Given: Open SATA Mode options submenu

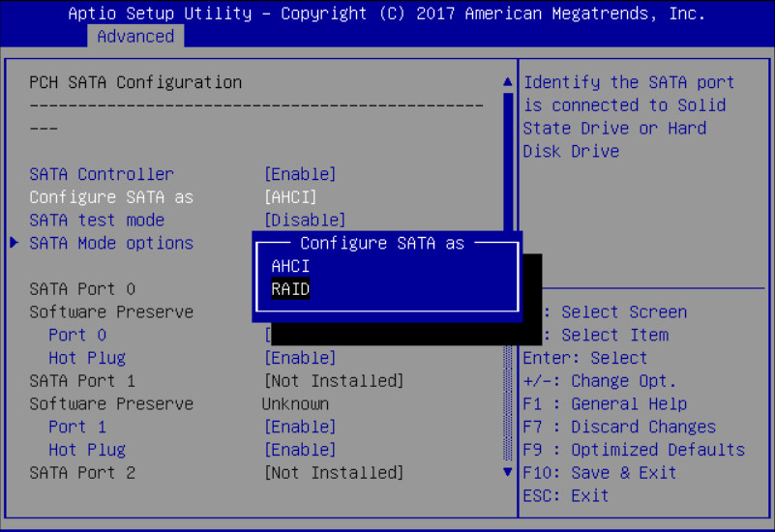Looking at the screenshot, I should (x=111, y=243).
